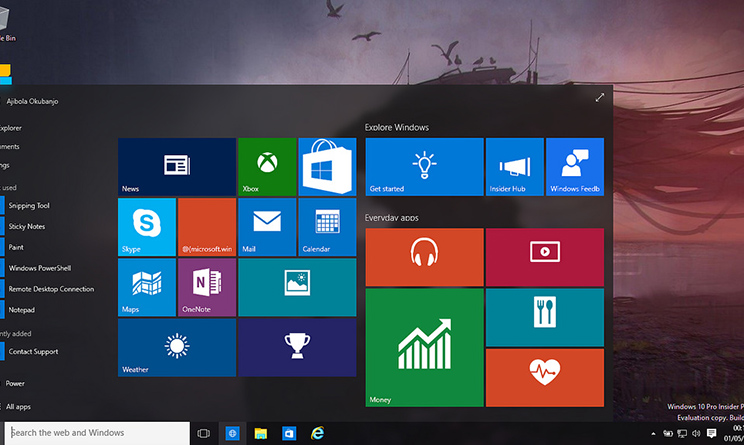Image resolution: width=744 pixels, height=445 pixels.
Task: Click the Task View taskbar icon
Action: point(204,433)
